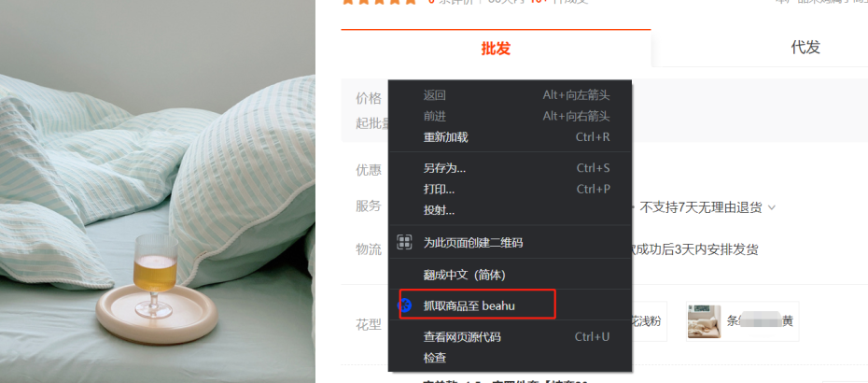This screenshot has height=383, width=868.
Task: Click the bedding product thumbnail in 花型 options
Action: (704, 321)
